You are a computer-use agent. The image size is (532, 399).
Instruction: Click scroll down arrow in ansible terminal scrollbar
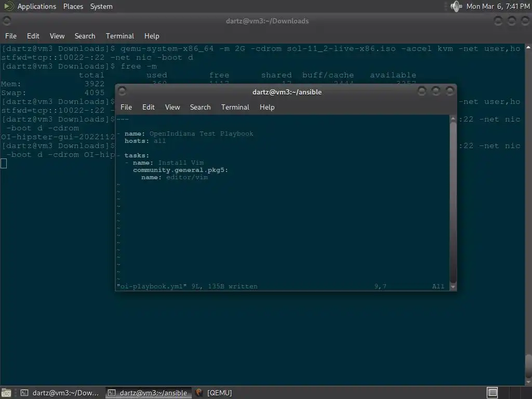(x=453, y=287)
